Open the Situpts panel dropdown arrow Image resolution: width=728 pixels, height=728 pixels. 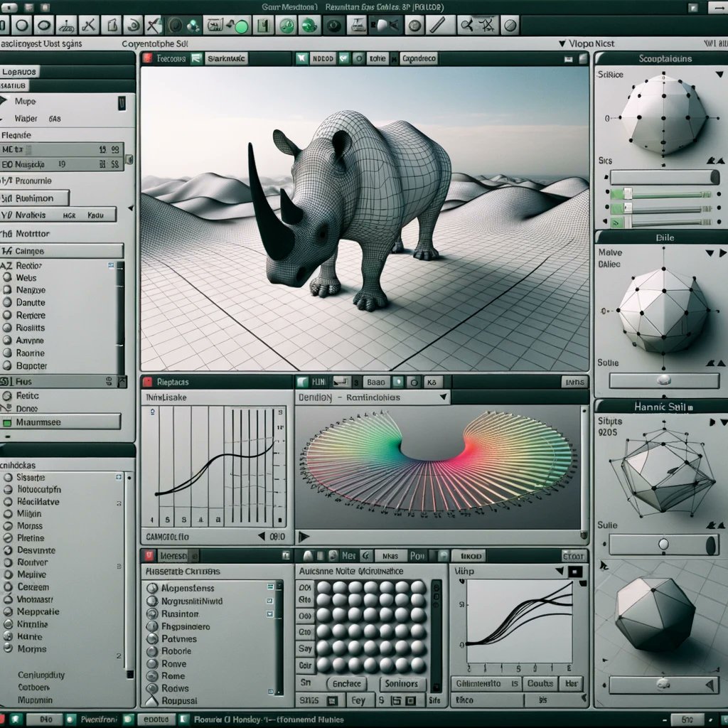pyautogui.click(x=724, y=422)
